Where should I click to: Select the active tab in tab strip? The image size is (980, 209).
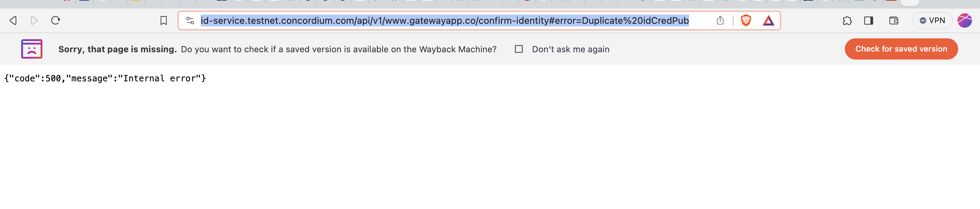pyautogui.click(x=909, y=2)
